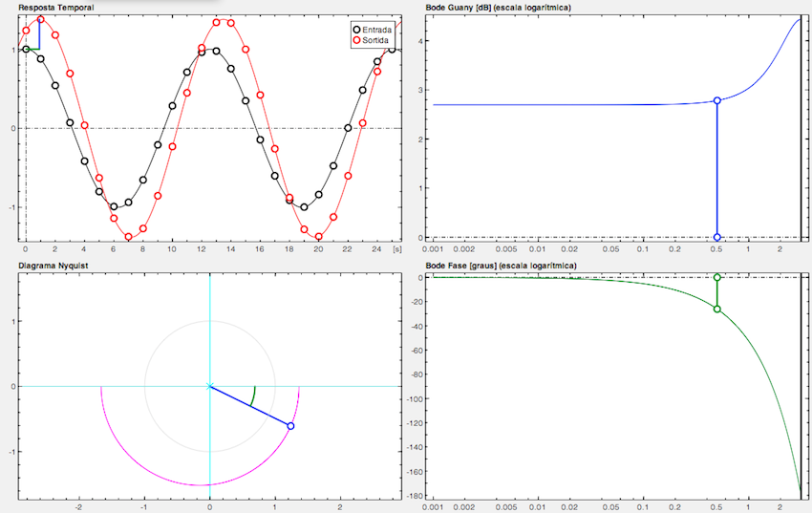812x513 pixels.
Task: Click the "-2" tick label under the Nyquist diagram
Action: (78, 507)
